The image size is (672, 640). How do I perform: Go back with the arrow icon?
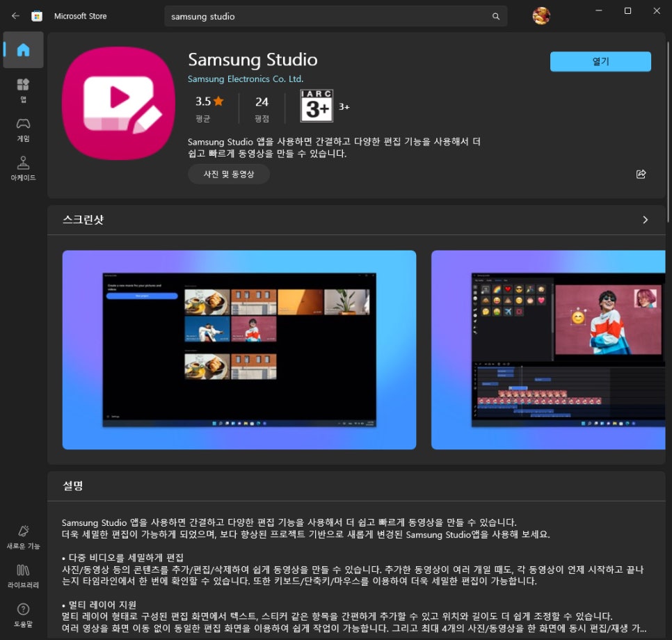click(x=16, y=16)
